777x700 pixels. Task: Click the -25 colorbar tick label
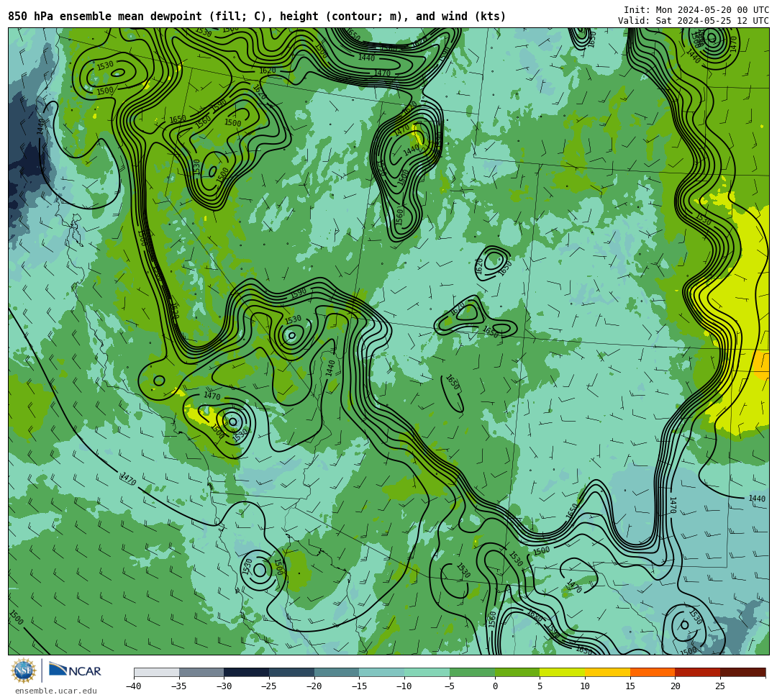click(268, 686)
